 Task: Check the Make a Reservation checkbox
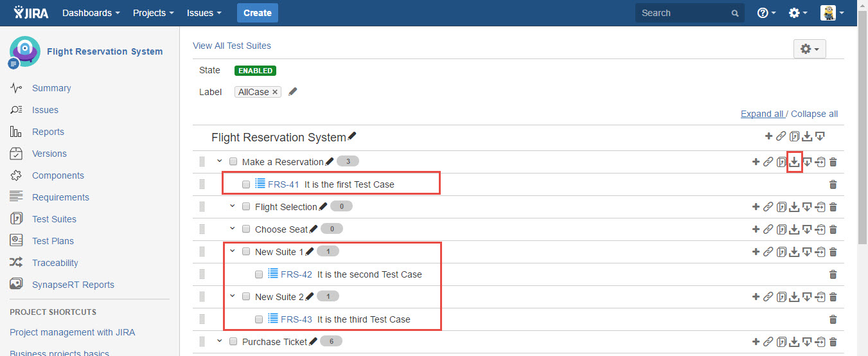tap(233, 162)
